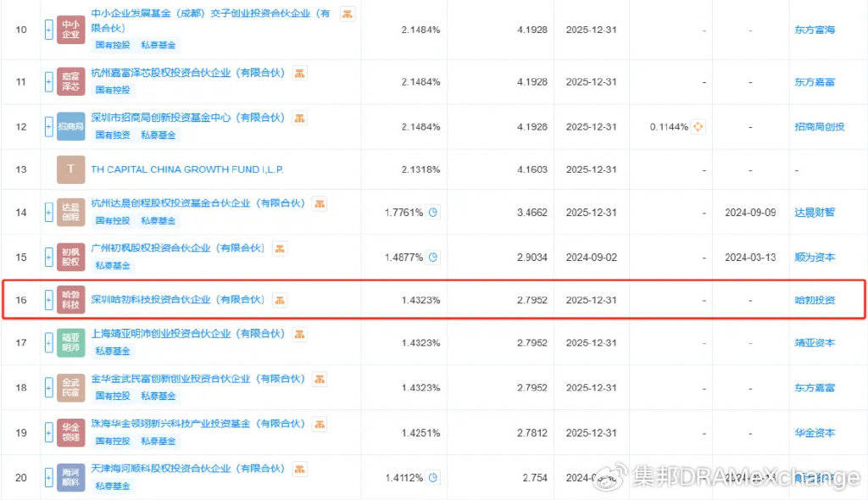868x500 pixels.
Task: Open ownership chart icon beside 中小企业发展基金（成都）
Action: 347,14
